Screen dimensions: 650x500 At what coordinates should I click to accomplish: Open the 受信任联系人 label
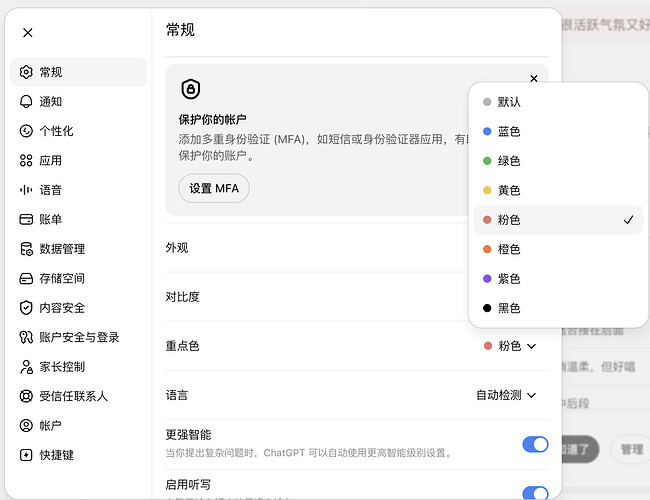point(73,396)
